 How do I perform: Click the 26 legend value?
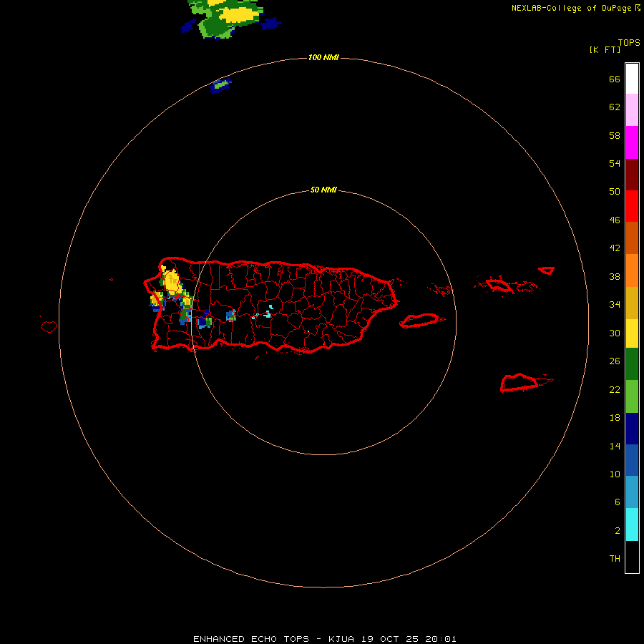[x=615, y=361]
